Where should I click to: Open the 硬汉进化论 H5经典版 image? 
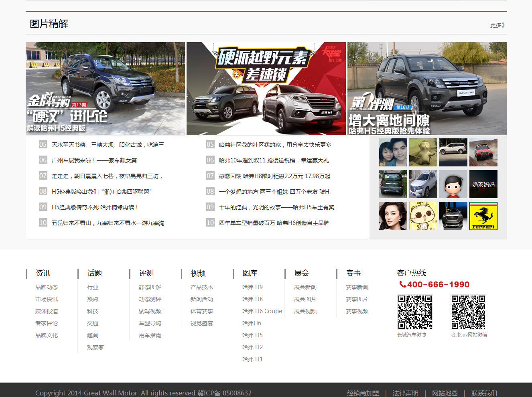[x=105, y=89]
